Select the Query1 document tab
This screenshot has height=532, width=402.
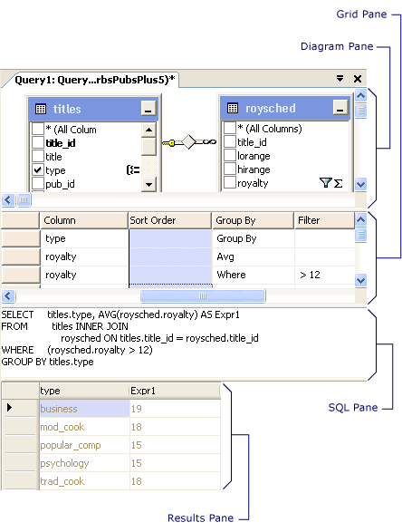(x=95, y=80)
